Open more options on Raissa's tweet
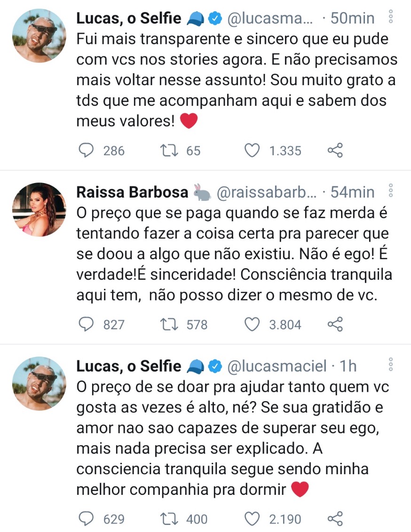Image resolution: width=411 pixels, height=532 pixels. [390, 191]
